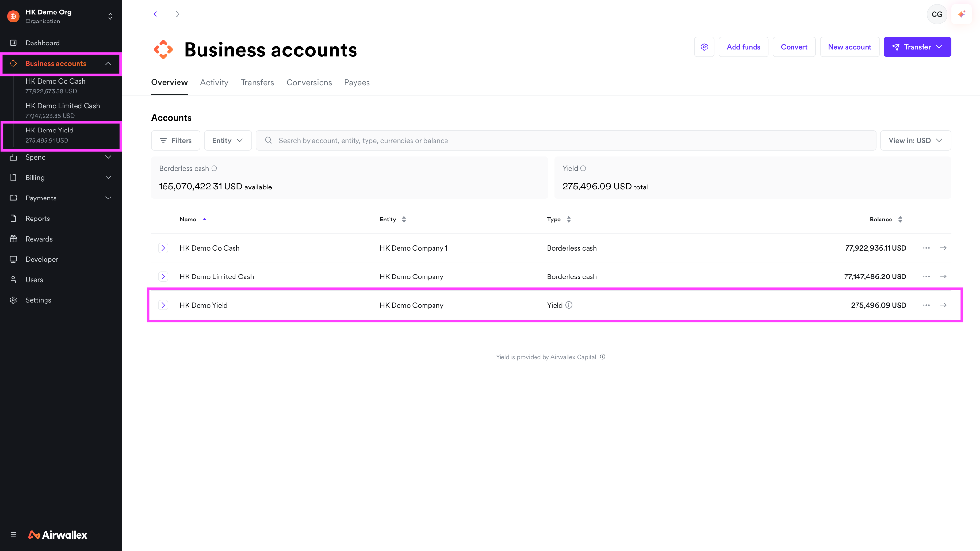The width and height of the screenshot is (980, 551).
Task: Open HK Demo Limited Cash via arrow
Action: click(943, 276)
